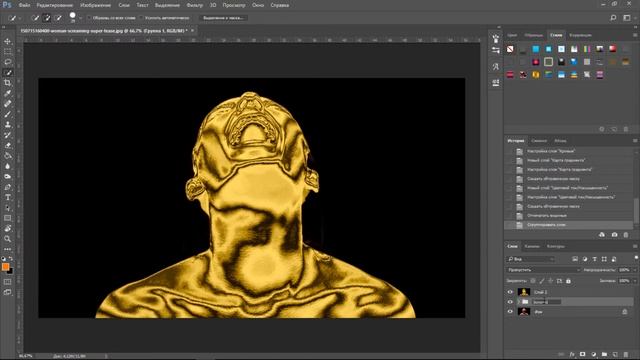Open the tool preset picker dropdown

[x=20, y=18]
